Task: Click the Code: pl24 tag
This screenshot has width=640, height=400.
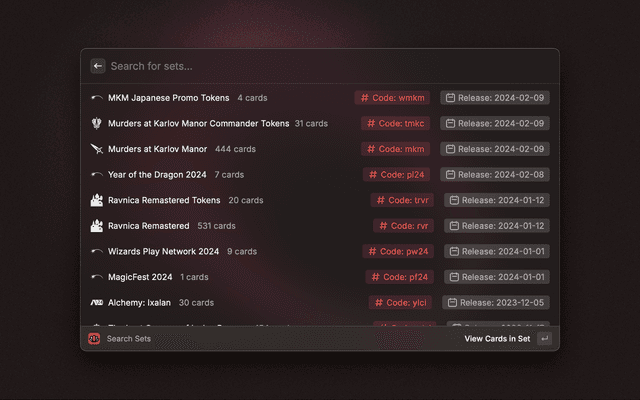Action: [398, 175]
